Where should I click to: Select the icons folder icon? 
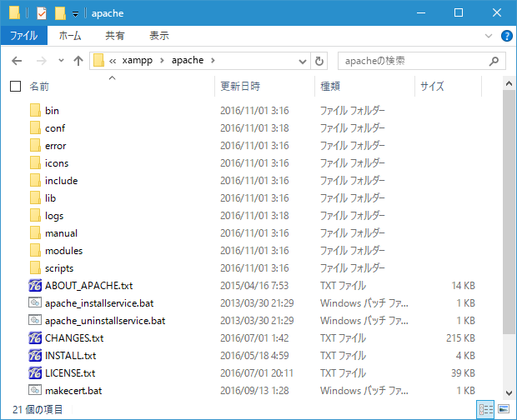pos(35,162)
